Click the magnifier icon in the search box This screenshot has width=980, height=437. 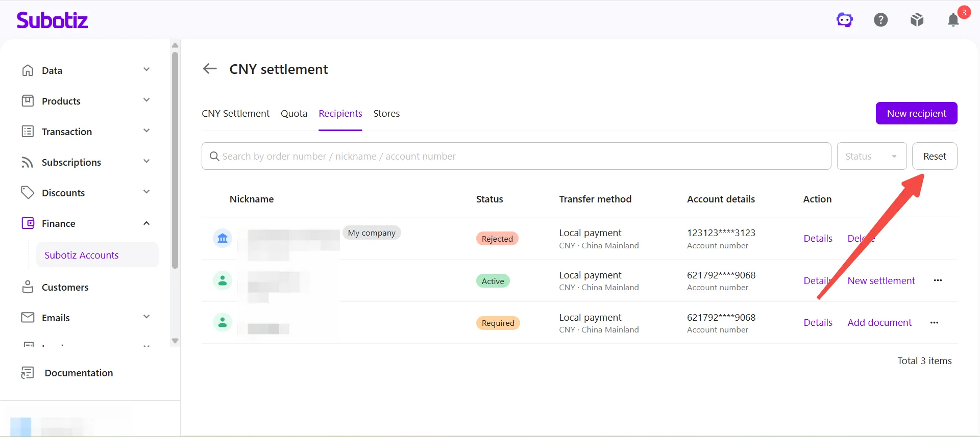point(214,156)
